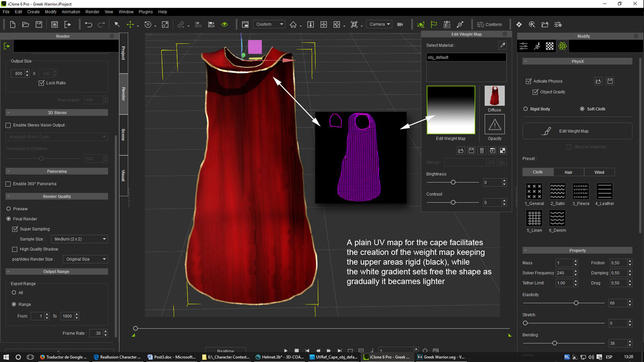
Task: Switch to the Wind preset tab
Action: pos(599,172)
